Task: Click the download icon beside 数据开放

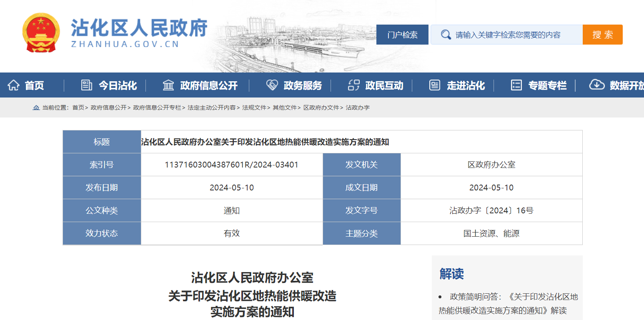Action: coord(597,85)
